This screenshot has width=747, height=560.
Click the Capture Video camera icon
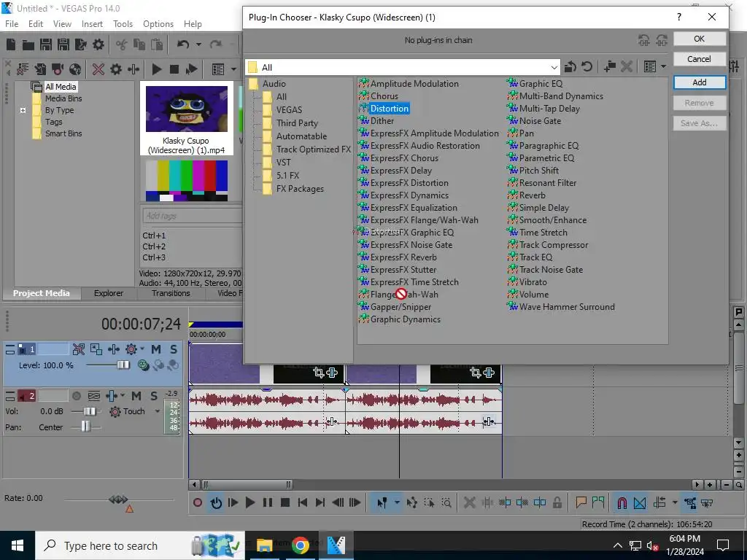coord(58,69)
